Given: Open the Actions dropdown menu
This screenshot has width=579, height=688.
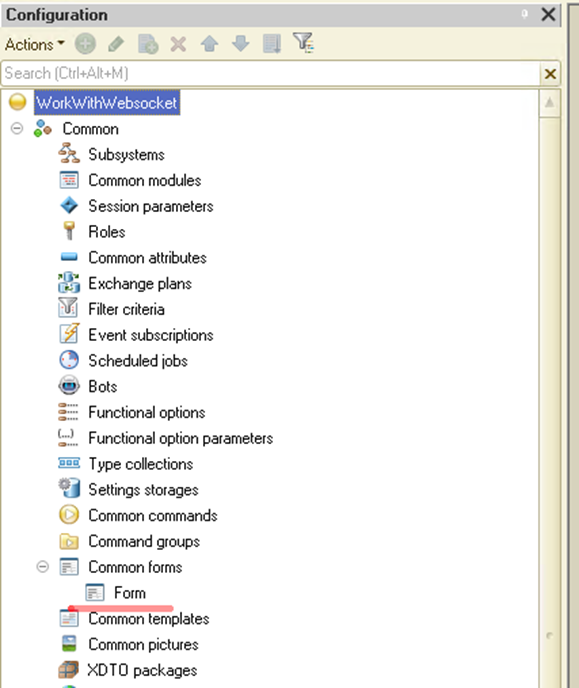Looking at the screenshot, I should [x=35, y=44].
